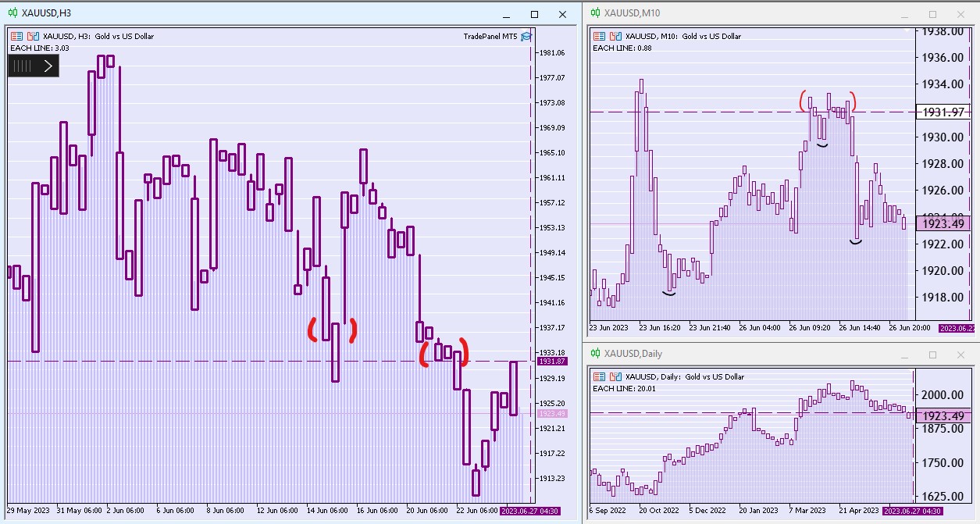
Task: Close the XAUUSD,M10 chart window
Action: 960,14
